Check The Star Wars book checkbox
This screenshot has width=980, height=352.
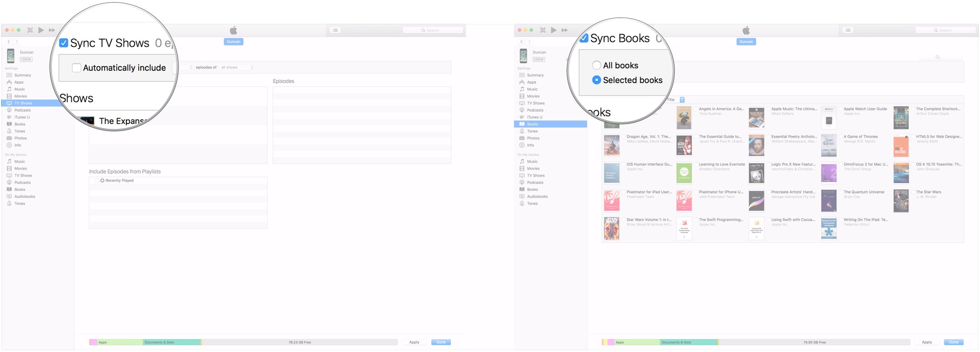click(913, 192)
